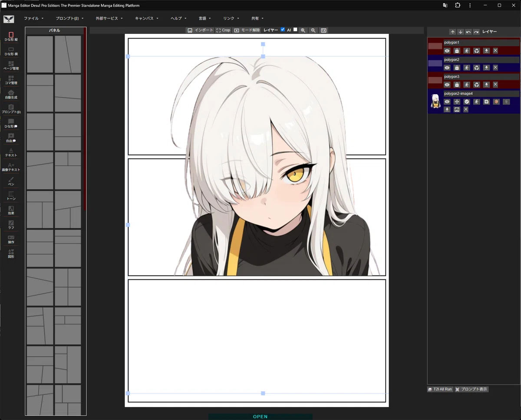Toggle visibility of polygon2-image4 layer

pos(447,102)
